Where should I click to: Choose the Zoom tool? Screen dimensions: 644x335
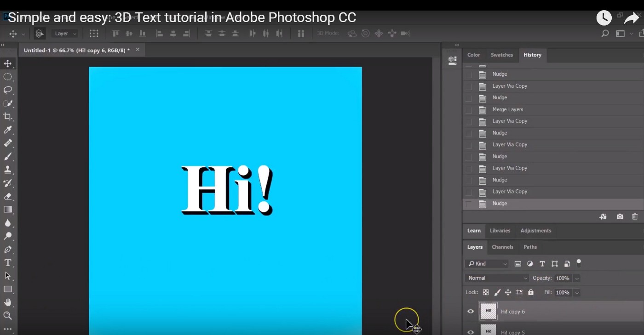[x=8, y=316]
